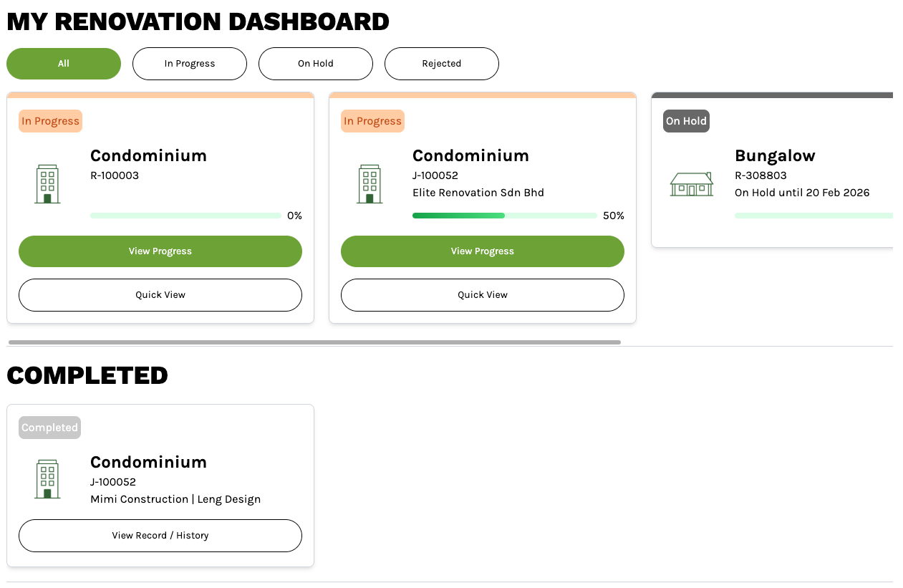
Task: Click the On Hold status badge
Action: [686, 121]
